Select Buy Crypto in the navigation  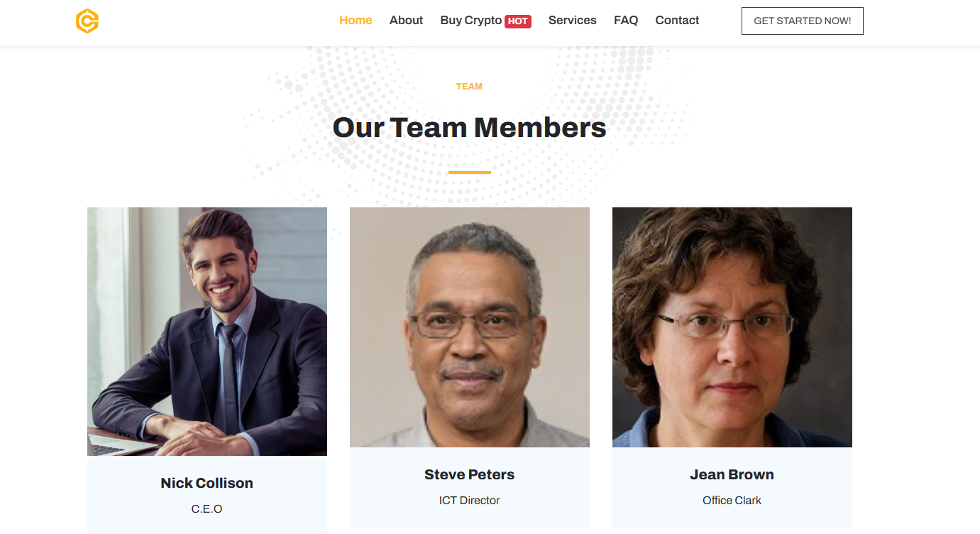tap(470, 21)
